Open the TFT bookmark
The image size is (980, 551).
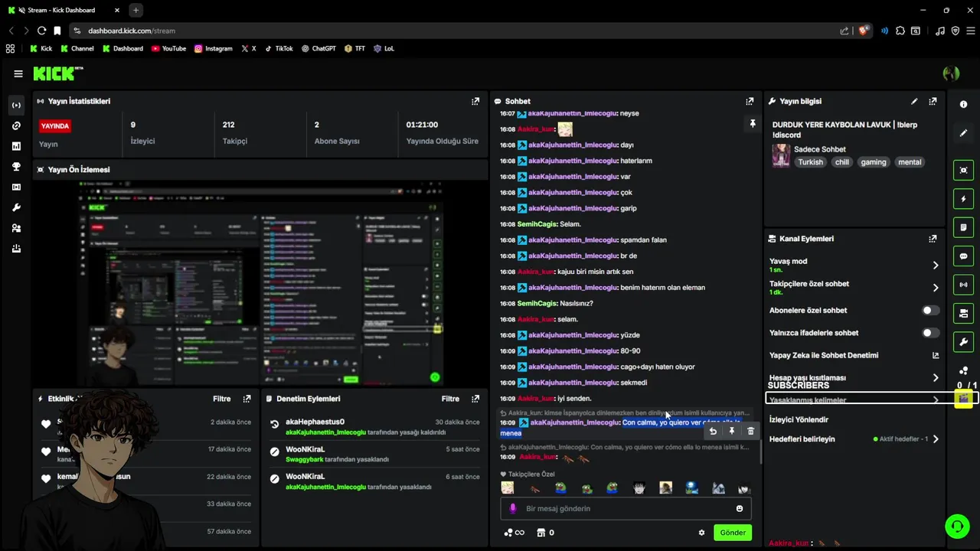pos(354,48)
